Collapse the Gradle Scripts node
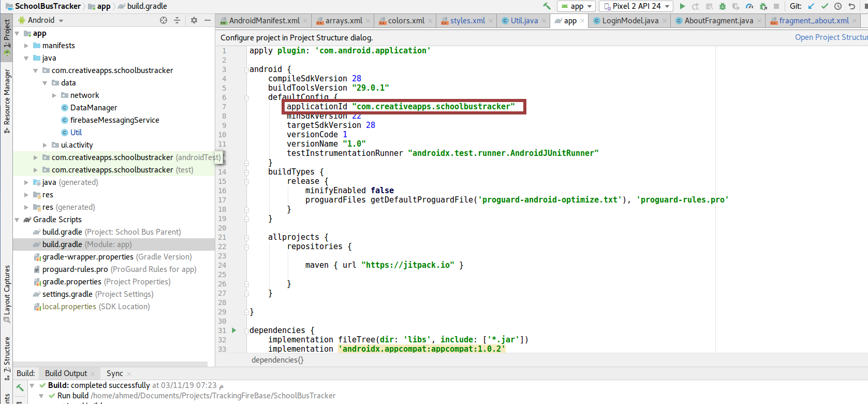The width and height of the screenshot is (868, 404). (x=17, y=220)
